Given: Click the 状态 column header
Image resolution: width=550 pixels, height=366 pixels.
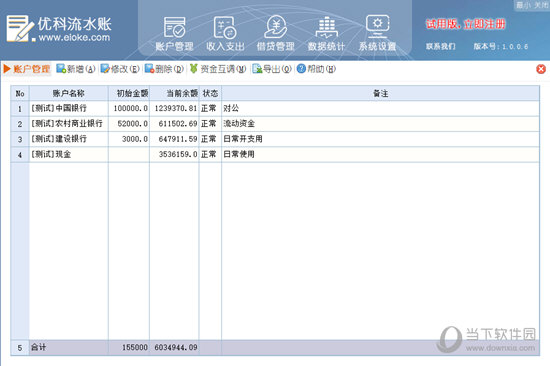Looking at the screenshot, I should coord(210,93).
